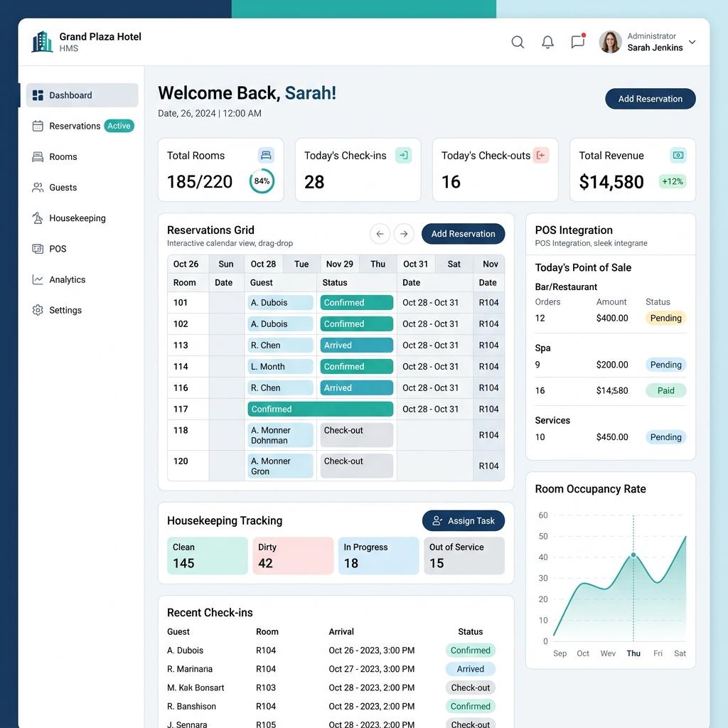Select the Oct 28 column header

click(263, 264)
